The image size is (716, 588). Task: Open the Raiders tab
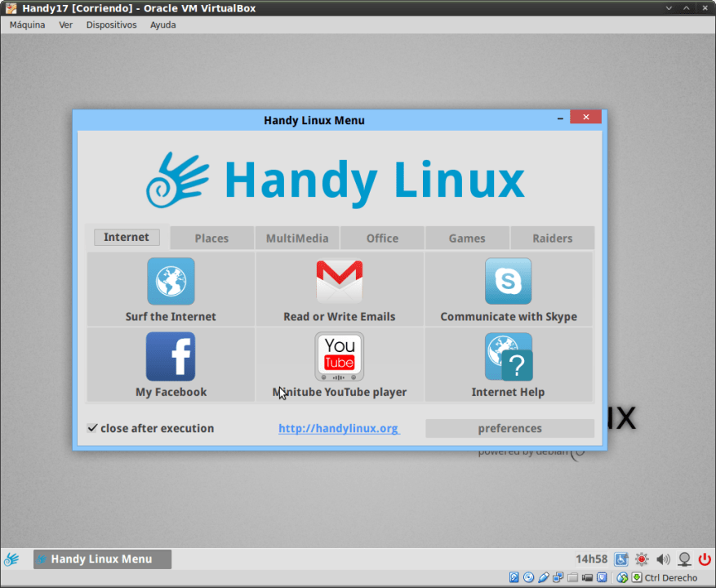coord(552,238)
